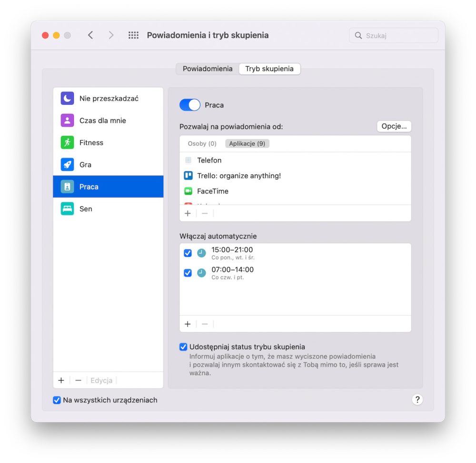Click the Co pon., wt. i śr. subtitle
The image size is (476, 463).
coord(233,257)
